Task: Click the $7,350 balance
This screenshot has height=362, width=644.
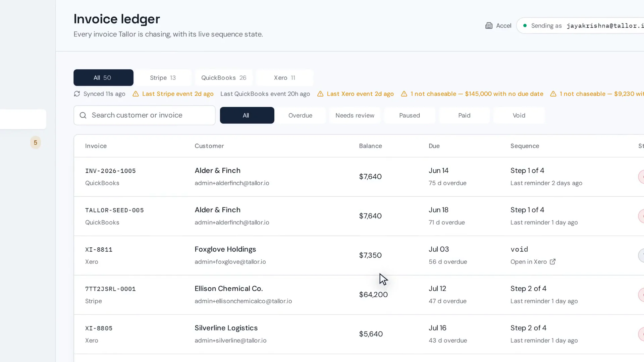Action: pos(370,255)
